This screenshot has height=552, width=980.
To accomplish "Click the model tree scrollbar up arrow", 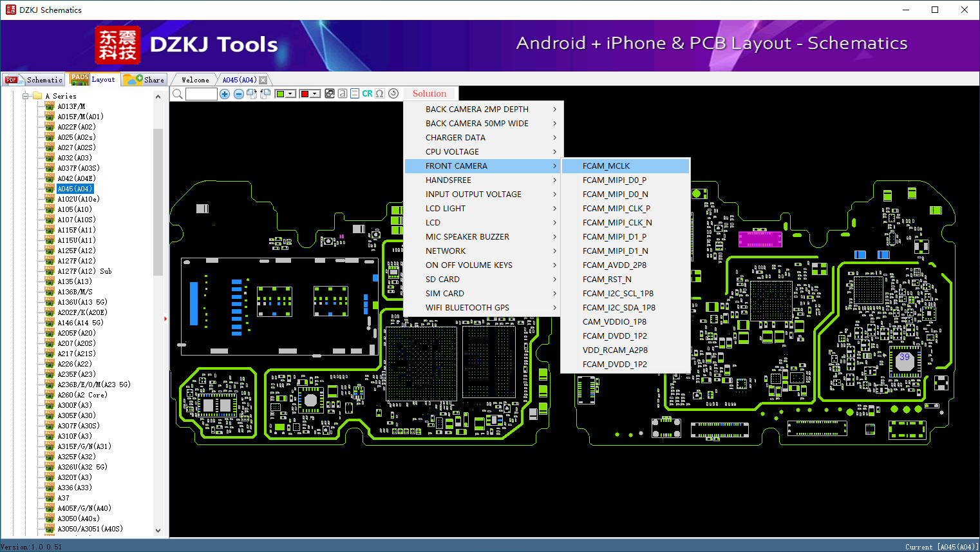I will (x=158, y=97).
